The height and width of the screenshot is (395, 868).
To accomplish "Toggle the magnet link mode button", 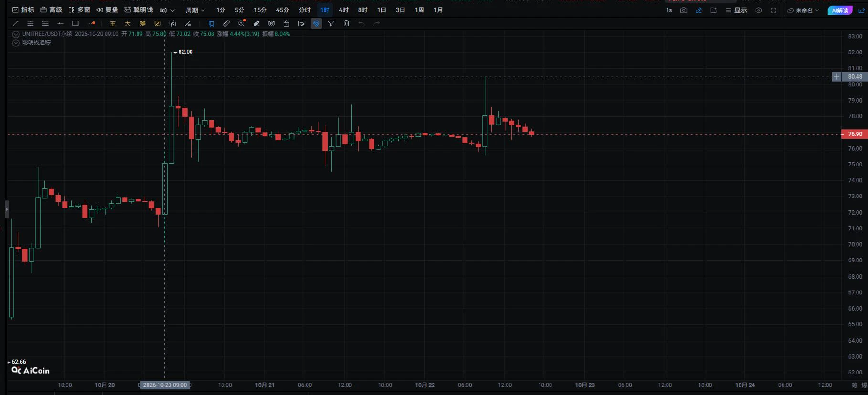I will [x=316, y=23].
